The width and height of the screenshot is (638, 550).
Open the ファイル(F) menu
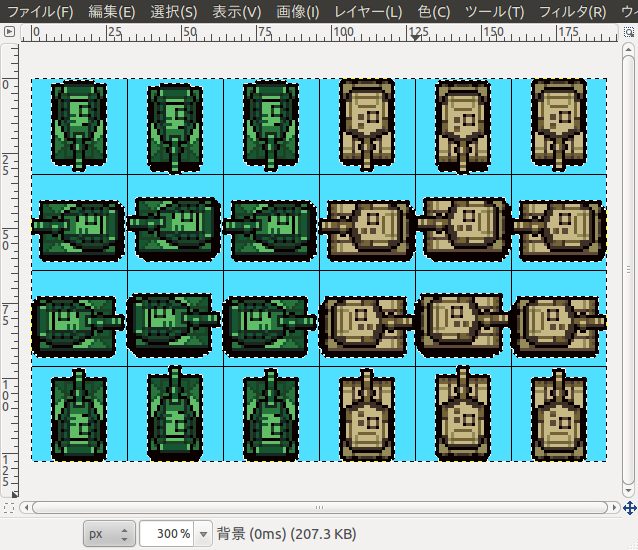click(x=40, y=12)
